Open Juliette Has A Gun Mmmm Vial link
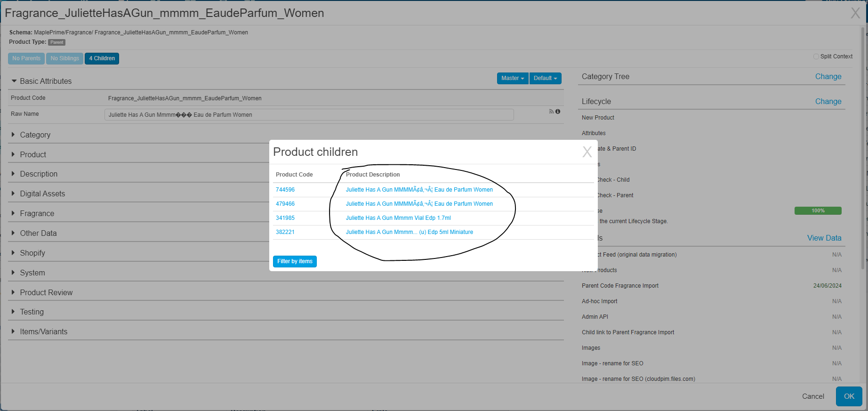 click(x=398, y=218)
